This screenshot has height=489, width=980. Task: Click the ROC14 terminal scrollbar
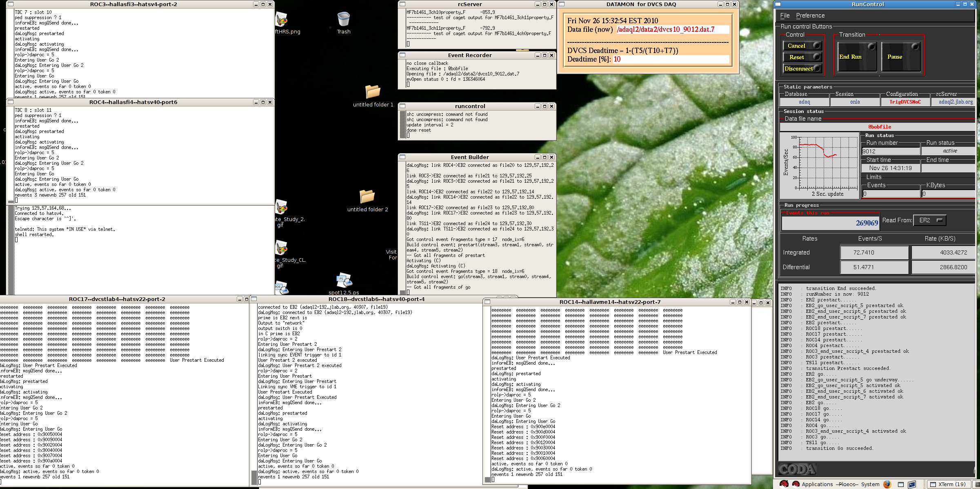[487, 395]
